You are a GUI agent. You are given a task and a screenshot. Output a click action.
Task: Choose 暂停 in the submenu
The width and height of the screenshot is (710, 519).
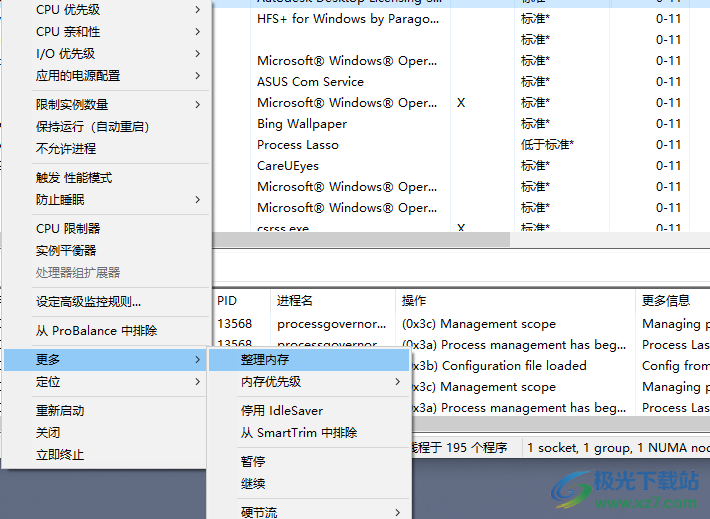tap(309, 461)
